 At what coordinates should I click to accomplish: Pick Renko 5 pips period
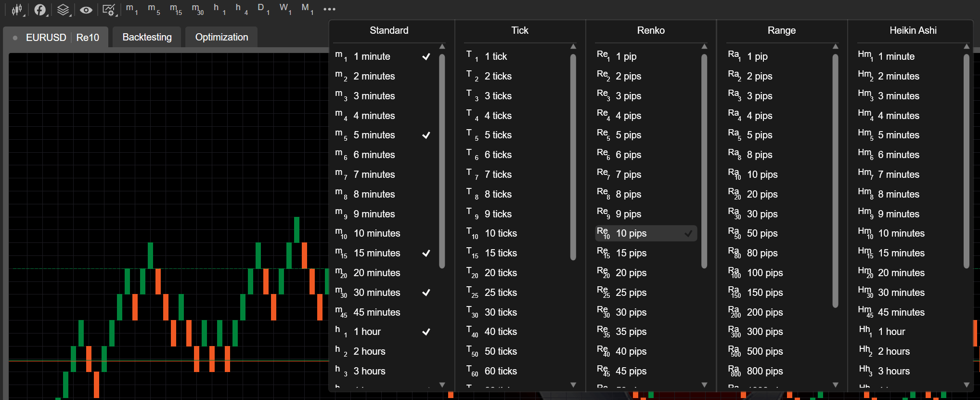pos(645,135)
